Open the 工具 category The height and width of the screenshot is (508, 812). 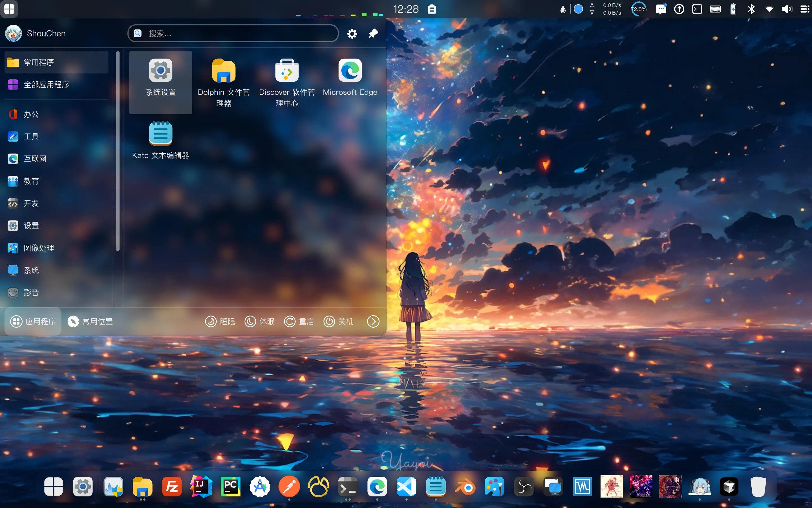pos(56,136)
